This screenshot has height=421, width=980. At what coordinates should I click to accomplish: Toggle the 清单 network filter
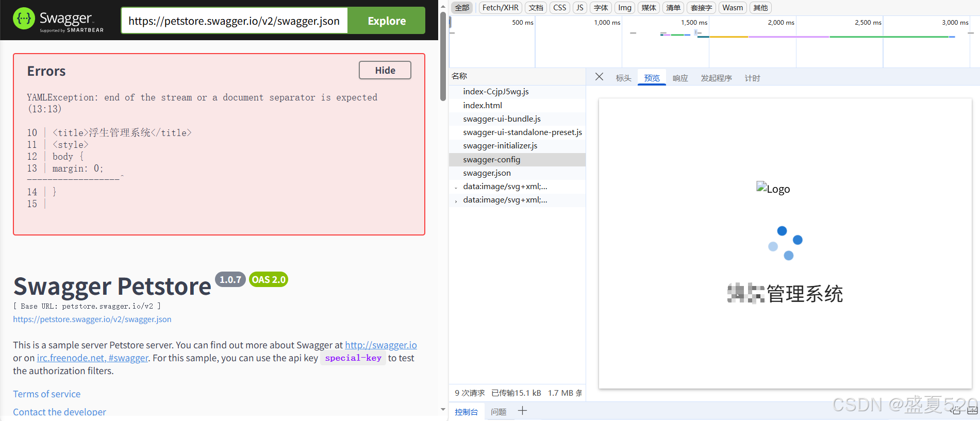pyautogui.click(x=673, y=8)
